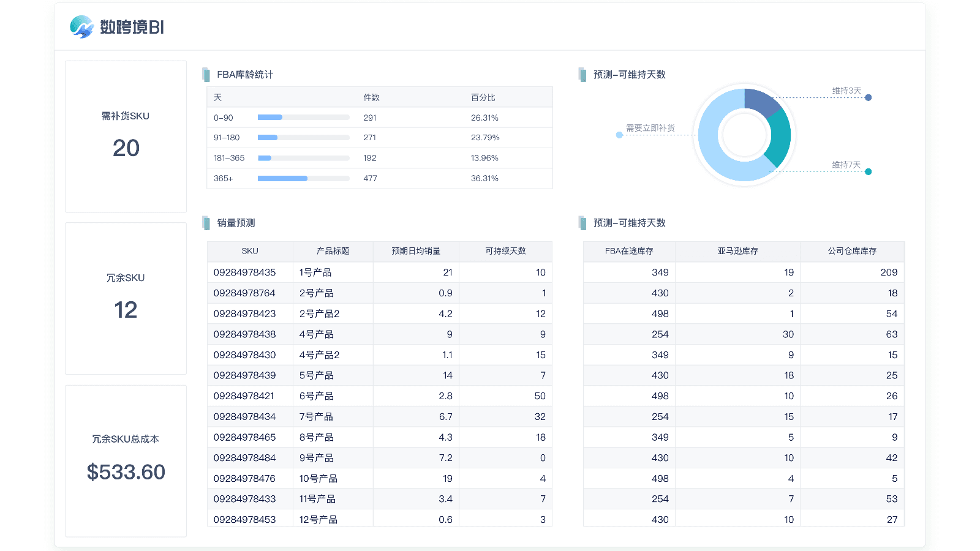The height and width of the screenshot is (551, 980).
Task: Click the panel icon beside 销量预测
Action: pos(206,223)
